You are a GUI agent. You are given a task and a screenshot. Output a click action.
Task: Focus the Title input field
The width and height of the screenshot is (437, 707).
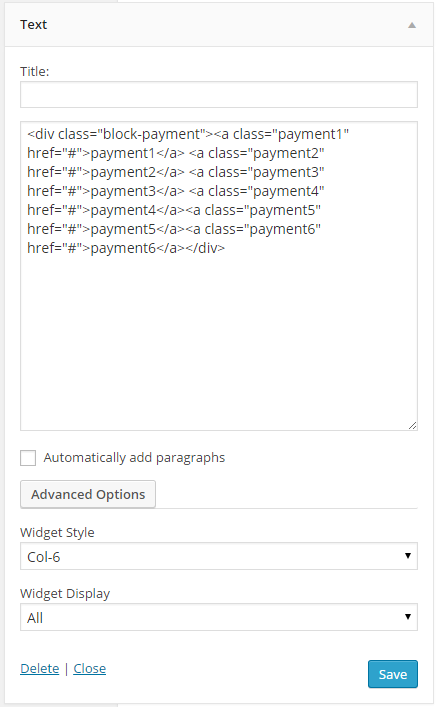coord(219,95)
